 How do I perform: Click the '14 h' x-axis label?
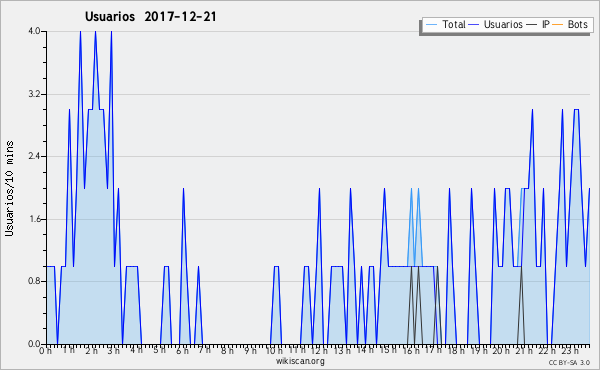365,350
